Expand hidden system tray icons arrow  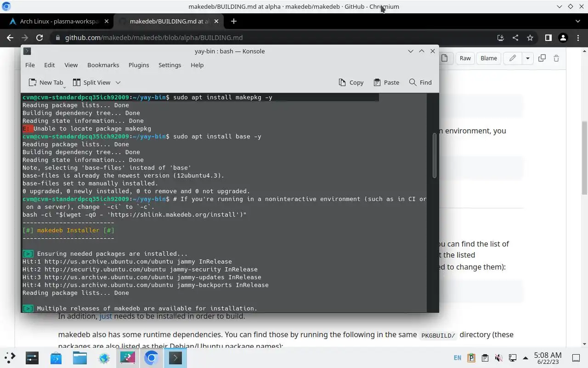pos(526,358)
